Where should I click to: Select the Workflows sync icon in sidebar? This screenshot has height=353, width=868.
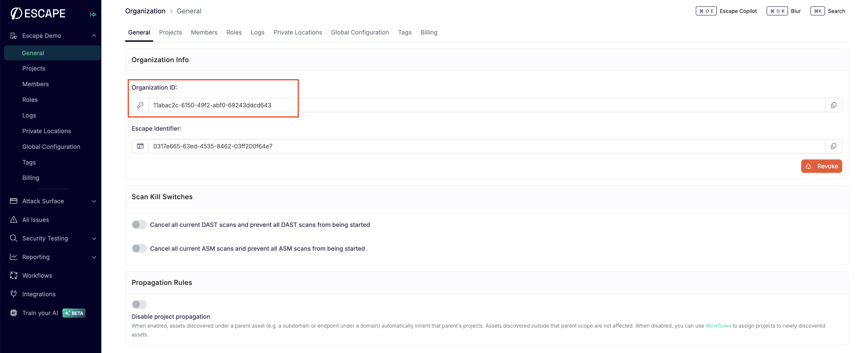pyautogui.click(x=13, y=275)
